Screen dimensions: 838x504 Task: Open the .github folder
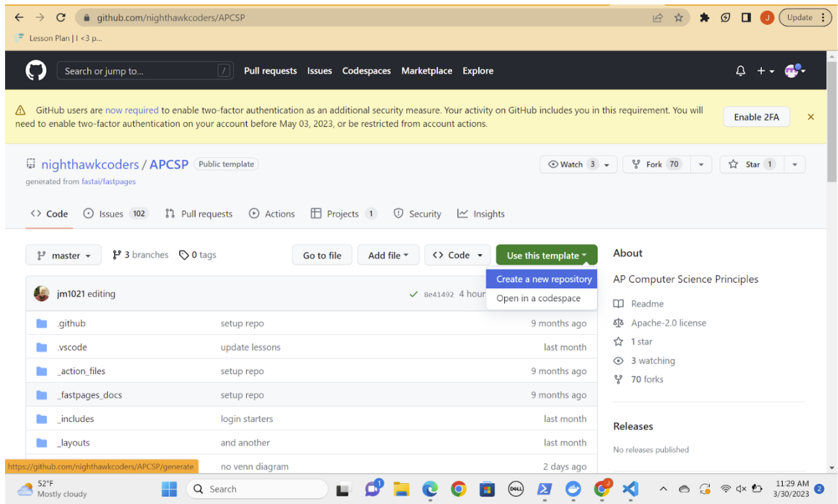tap(71, 323)
